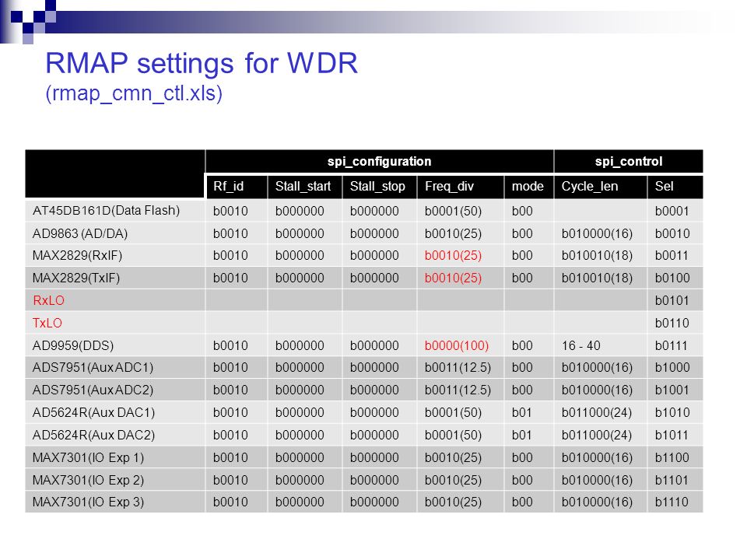Image resolution: width=747 pixels, height=560 pixels.
Task: Select the 'Stall_stop' column header
Action: coord(377,186)
